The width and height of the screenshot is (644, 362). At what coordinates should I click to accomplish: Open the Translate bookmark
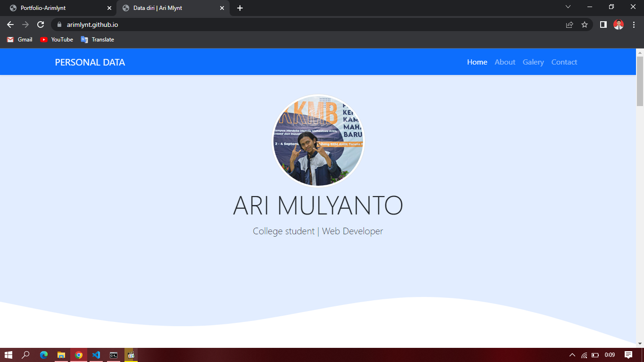(98, 40)
